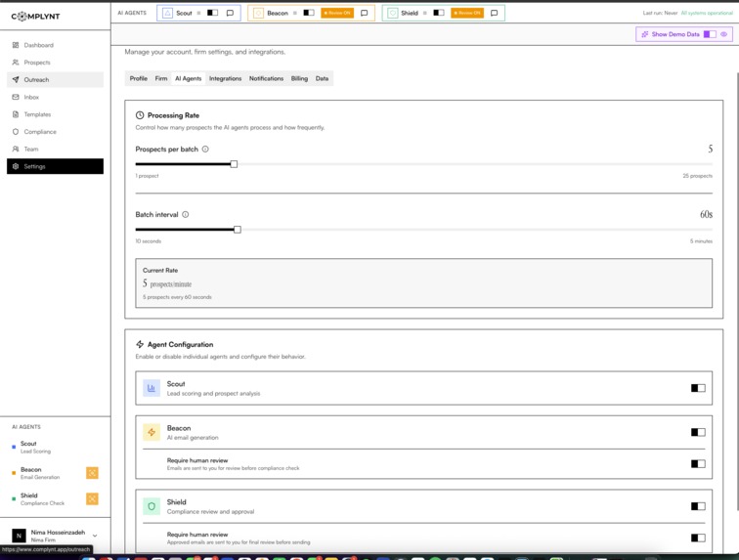Viewport: 739px width, 560px height.
Task: Click the 60s batch interval value
Action: (x=706, y=214)
